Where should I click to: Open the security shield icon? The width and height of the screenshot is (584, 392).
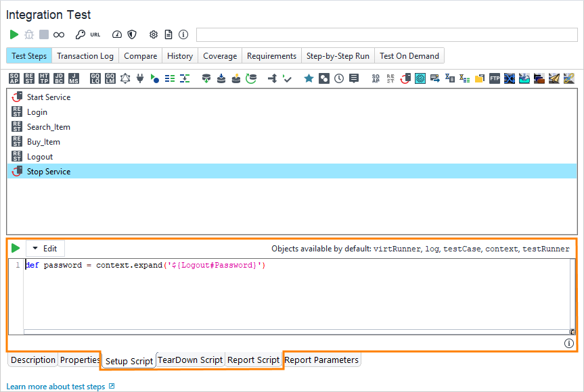132,34
